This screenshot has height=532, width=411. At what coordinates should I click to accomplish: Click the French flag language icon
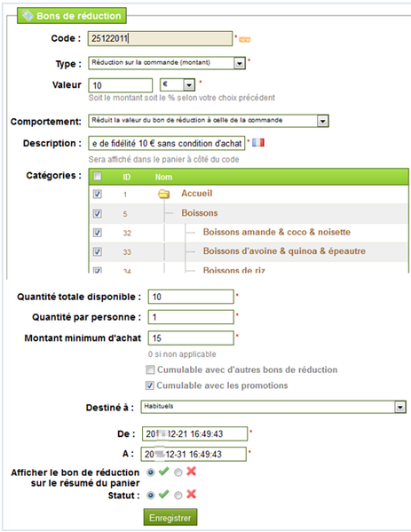pos(258,142)
